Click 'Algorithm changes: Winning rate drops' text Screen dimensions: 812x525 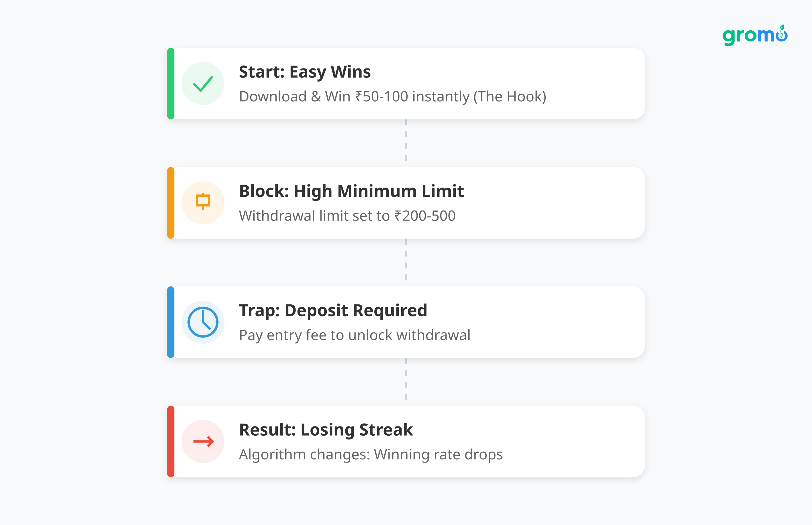pyautogui.click(x=371, y=455)
